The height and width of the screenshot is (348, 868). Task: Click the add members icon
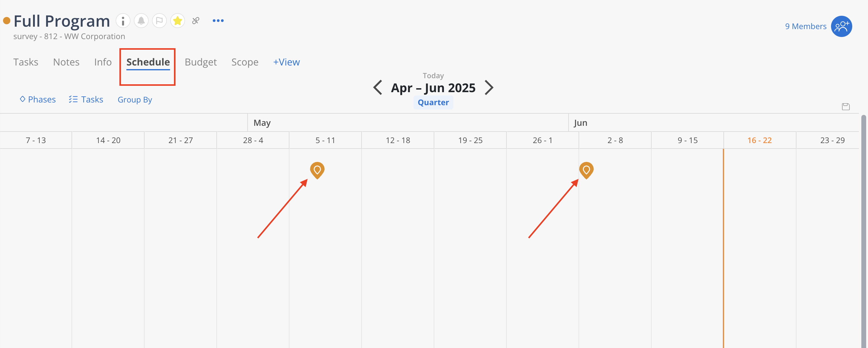click(x=841, y=26)
